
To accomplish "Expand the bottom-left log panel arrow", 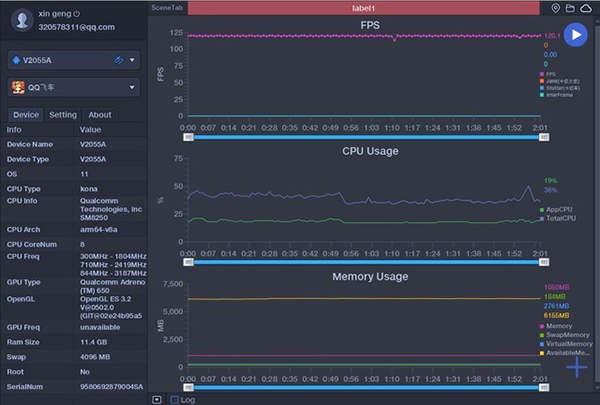I will 157,399.
